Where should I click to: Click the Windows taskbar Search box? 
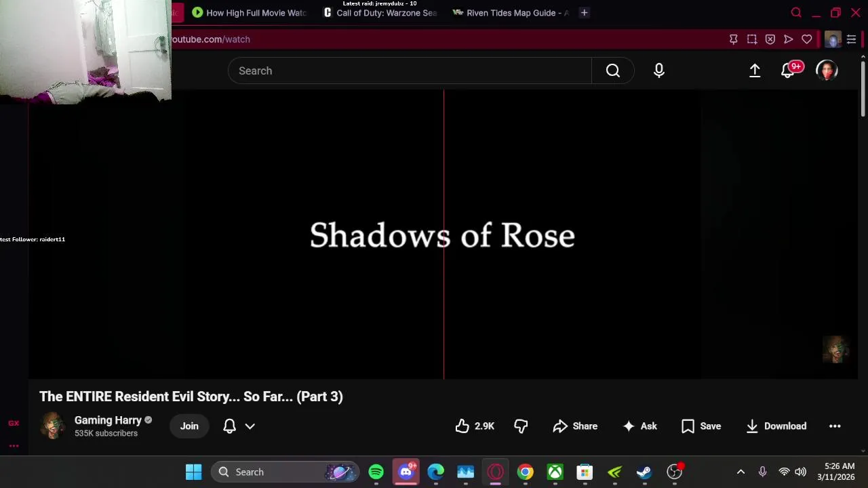pos(283,472)
